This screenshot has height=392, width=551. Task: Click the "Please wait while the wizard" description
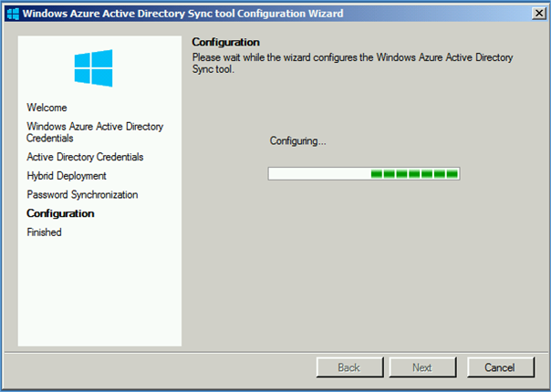click(x=352, y=63)
